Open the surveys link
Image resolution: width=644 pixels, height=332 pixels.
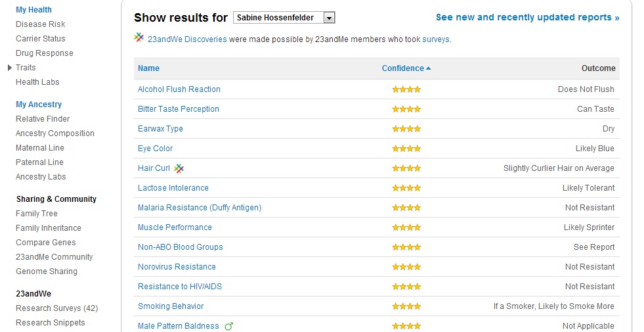(x=436, y=39)
